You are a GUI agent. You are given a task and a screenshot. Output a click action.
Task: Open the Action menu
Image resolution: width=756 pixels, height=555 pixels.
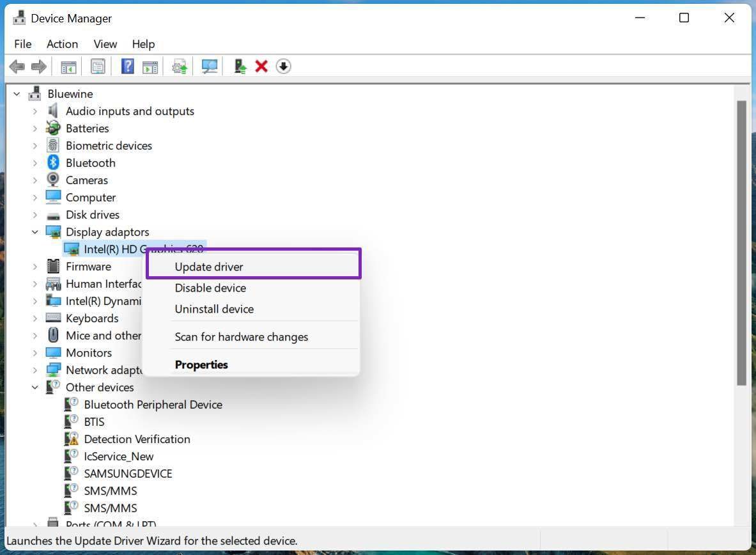62,44
